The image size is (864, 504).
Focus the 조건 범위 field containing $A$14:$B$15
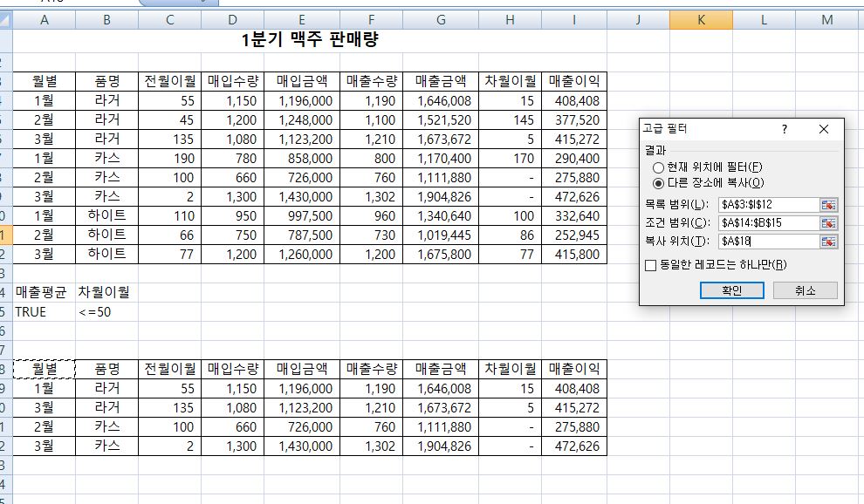coord(769,223)
